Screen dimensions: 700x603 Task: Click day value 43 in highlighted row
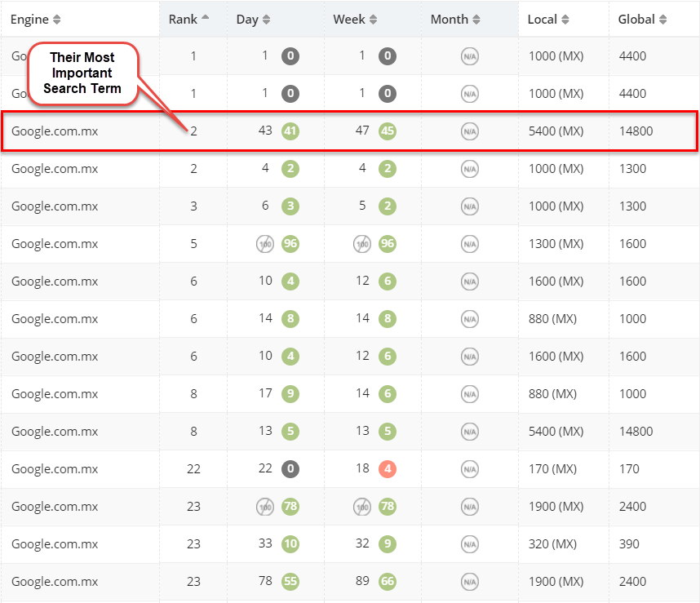click(265, 131)
